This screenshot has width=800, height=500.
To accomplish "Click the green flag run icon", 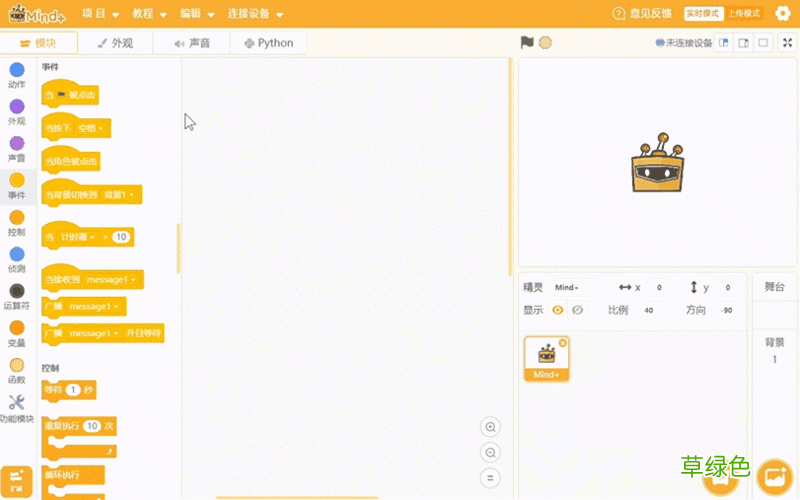I will point(527,42).
